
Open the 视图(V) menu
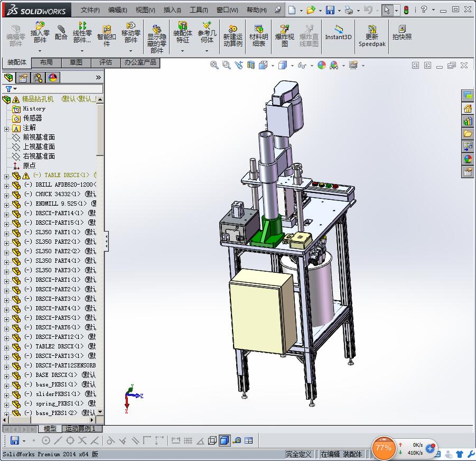click(x=145, y=10)
